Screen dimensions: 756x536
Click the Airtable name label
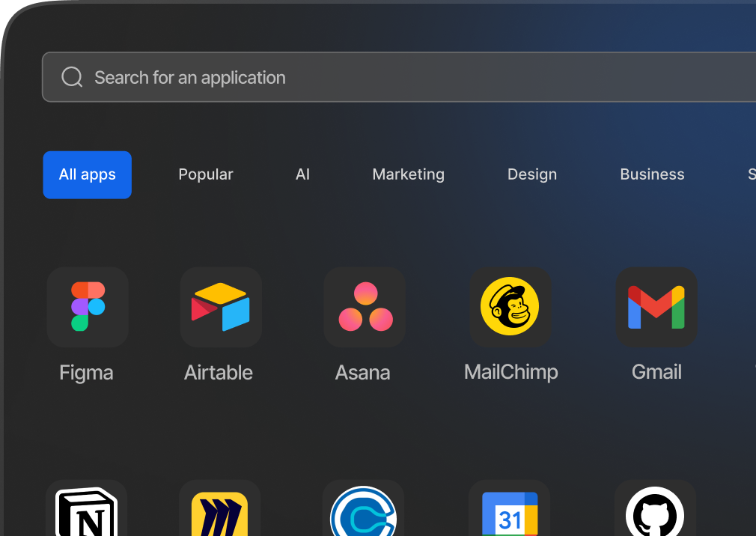[x=219, y=372]
